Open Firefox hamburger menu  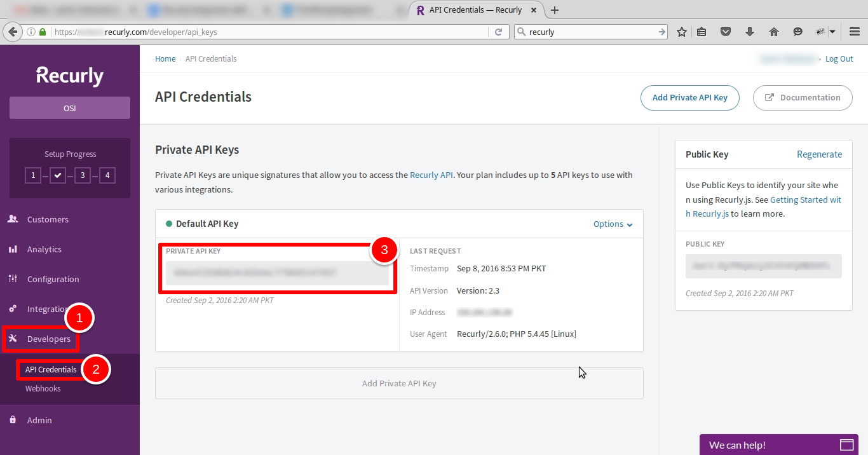pos(854,32)
